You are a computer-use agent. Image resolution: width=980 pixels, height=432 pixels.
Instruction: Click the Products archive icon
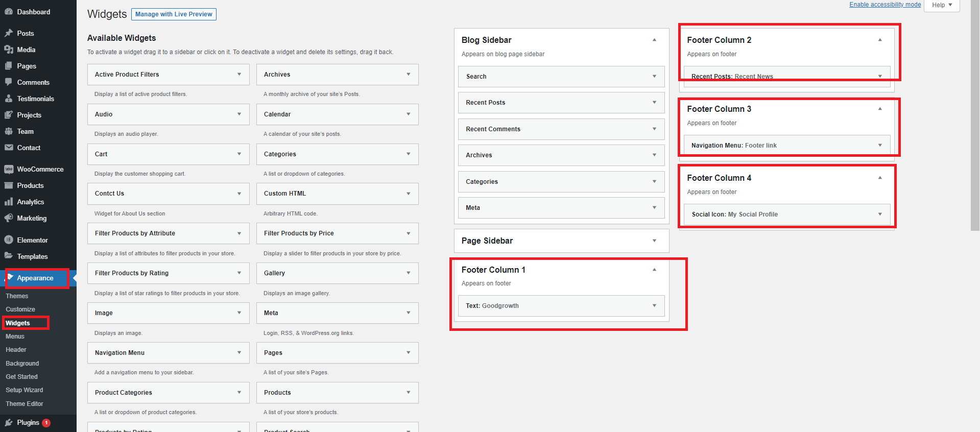click(9, 185)
